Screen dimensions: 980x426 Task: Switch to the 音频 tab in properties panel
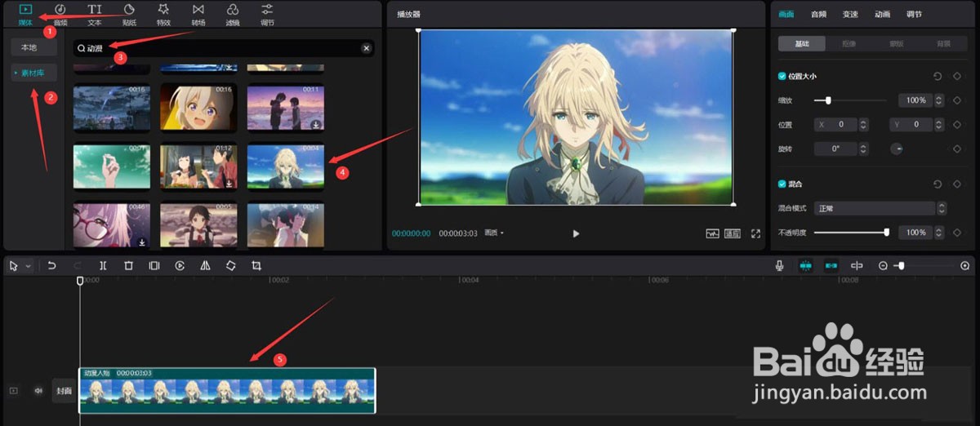(818, 14)
